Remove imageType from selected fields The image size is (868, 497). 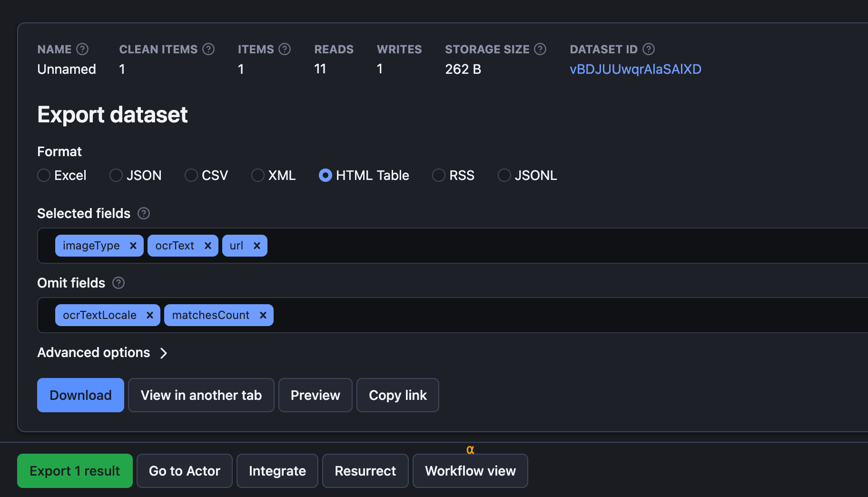pos(133,246)
